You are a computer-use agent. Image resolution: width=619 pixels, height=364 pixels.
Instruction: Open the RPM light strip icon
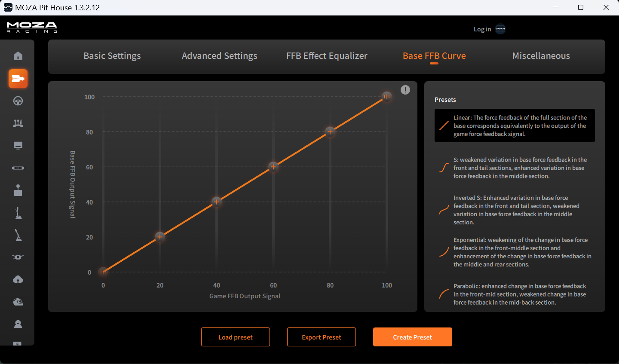point(18,168)
